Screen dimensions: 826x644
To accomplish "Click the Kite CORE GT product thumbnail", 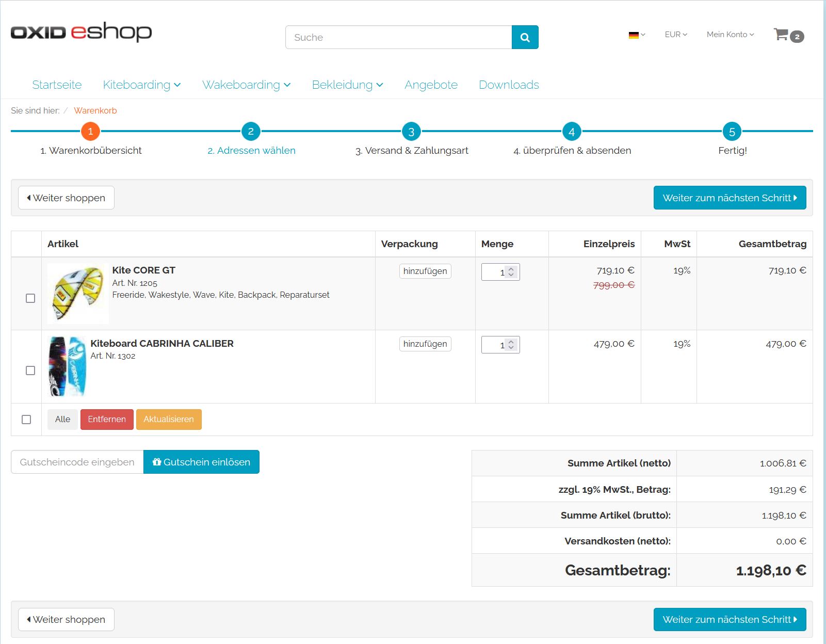I will coord(77,294).
